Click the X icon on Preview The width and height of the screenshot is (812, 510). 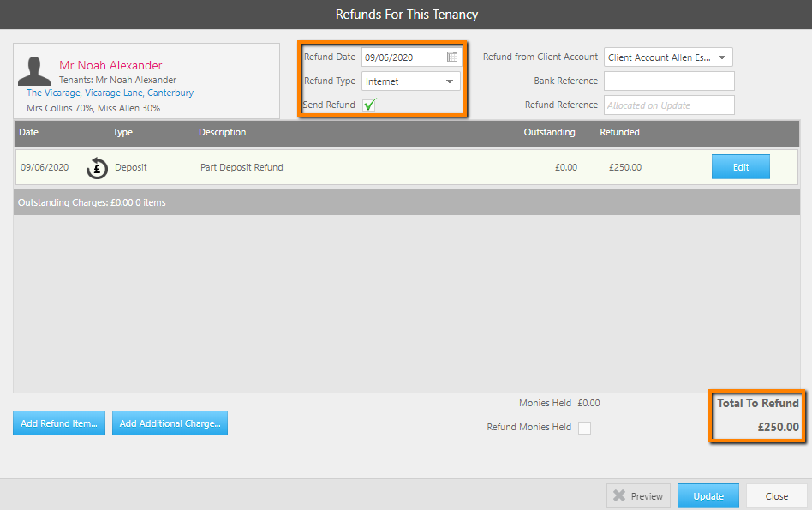[x=619, y=496]
